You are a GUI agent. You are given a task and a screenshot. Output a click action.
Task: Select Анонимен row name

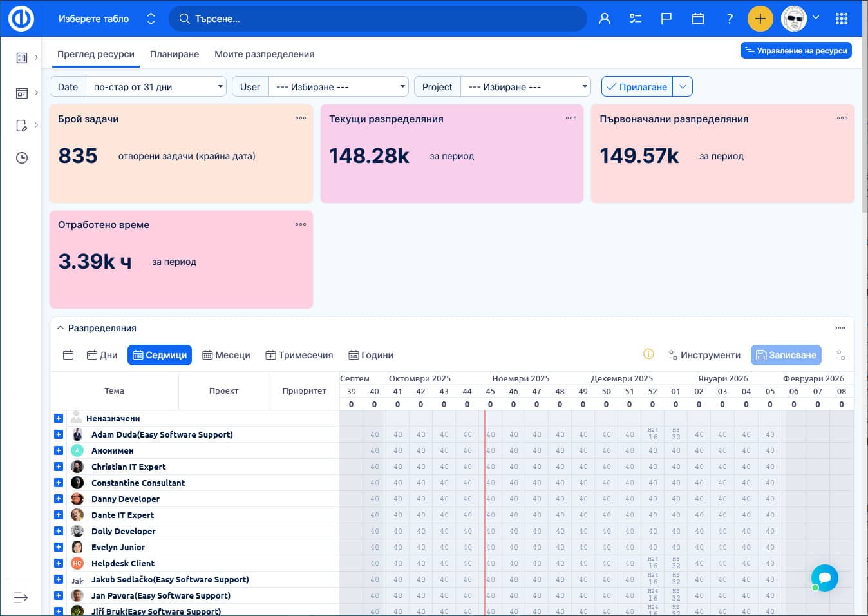point(113,450)
